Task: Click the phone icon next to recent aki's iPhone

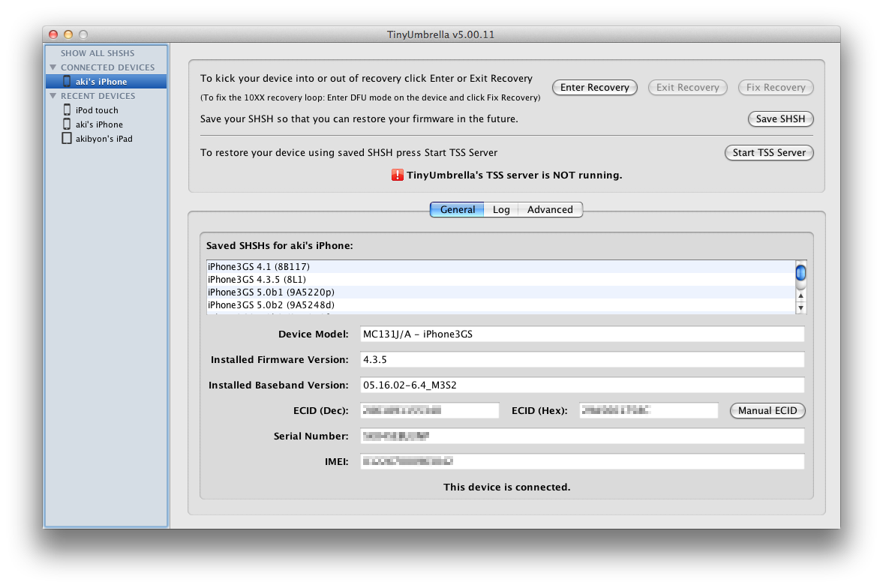Action: pos(67,124)
